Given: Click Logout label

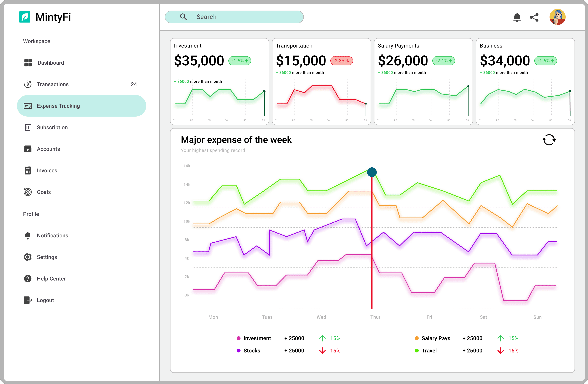Looking at the screenshot, I should click(x=45, y=300).
